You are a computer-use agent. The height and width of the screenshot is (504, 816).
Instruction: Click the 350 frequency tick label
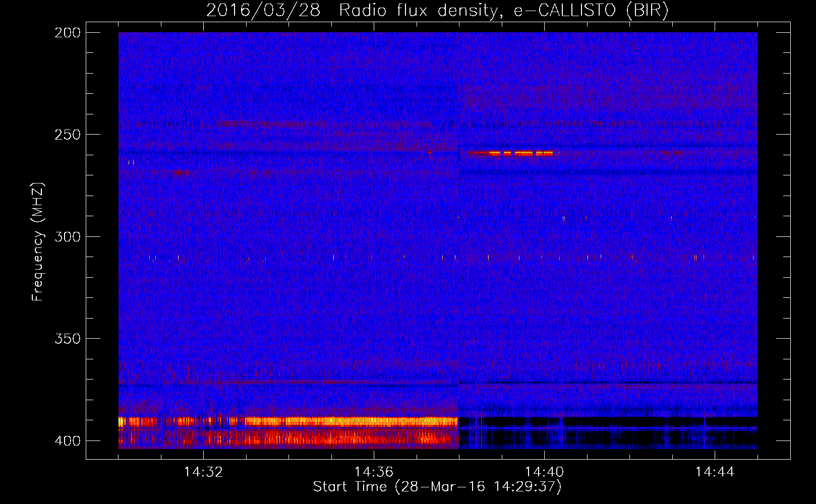coord(68,339)
